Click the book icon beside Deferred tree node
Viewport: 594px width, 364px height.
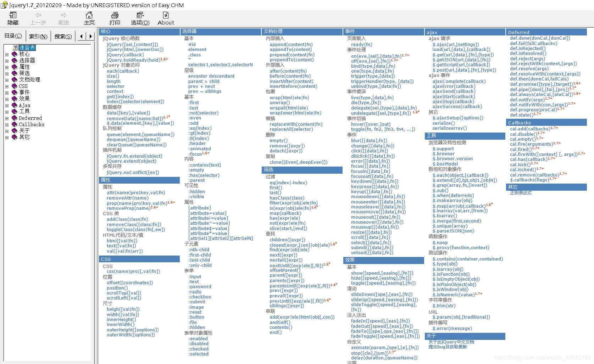tap(15, 118)
